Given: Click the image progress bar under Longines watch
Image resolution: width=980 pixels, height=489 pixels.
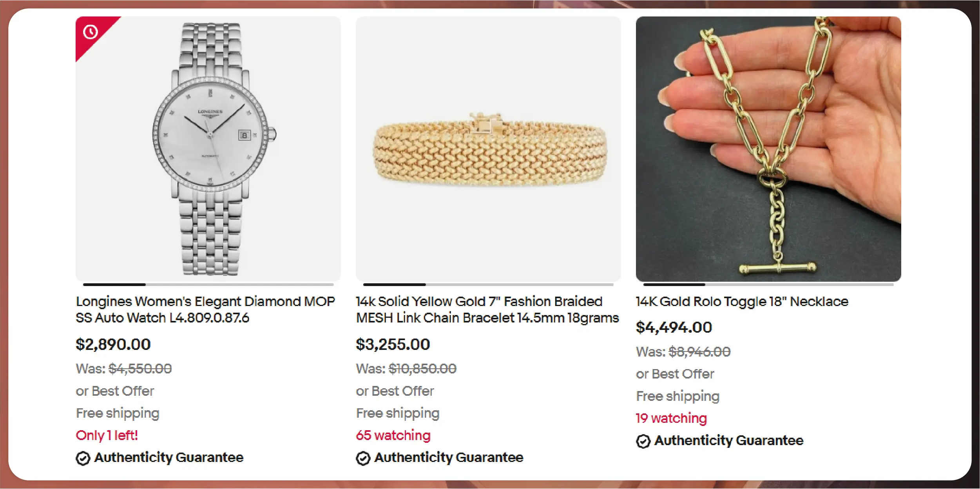Looking at the screenshot, I should [x=208, y=284].
